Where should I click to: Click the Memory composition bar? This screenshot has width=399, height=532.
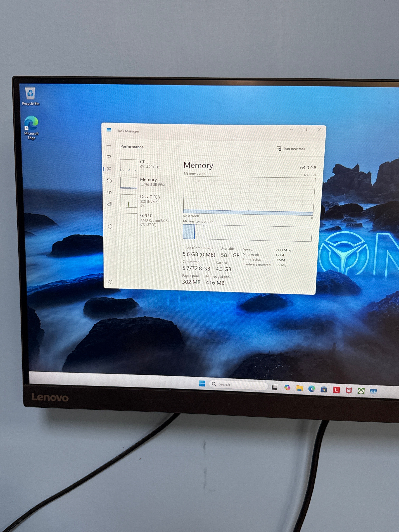coord(247,233)
